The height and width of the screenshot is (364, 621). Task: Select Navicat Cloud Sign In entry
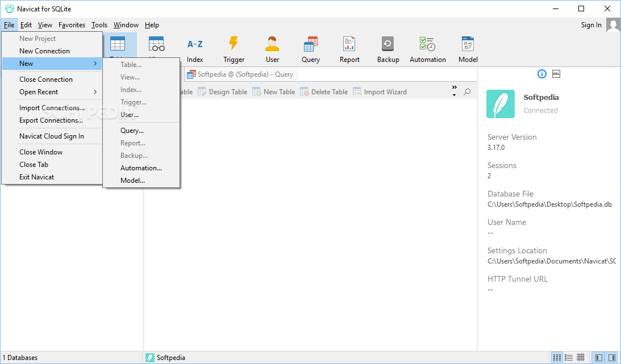52,136
